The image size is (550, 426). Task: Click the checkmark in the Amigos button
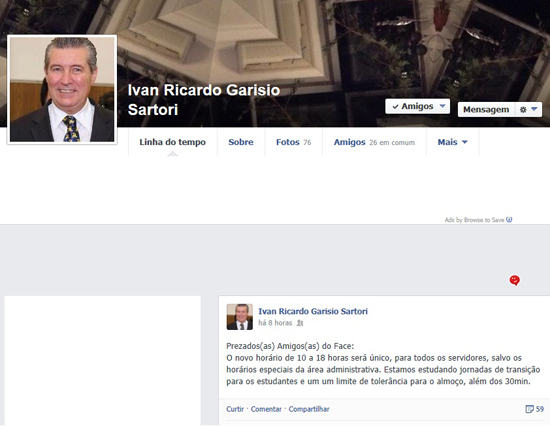(x=395, y=106)
